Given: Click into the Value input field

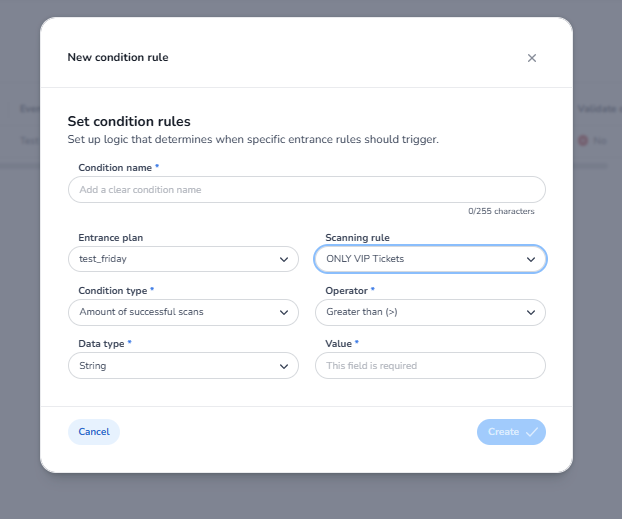Looking at the screenshot, I should click(x=430, y=366).
